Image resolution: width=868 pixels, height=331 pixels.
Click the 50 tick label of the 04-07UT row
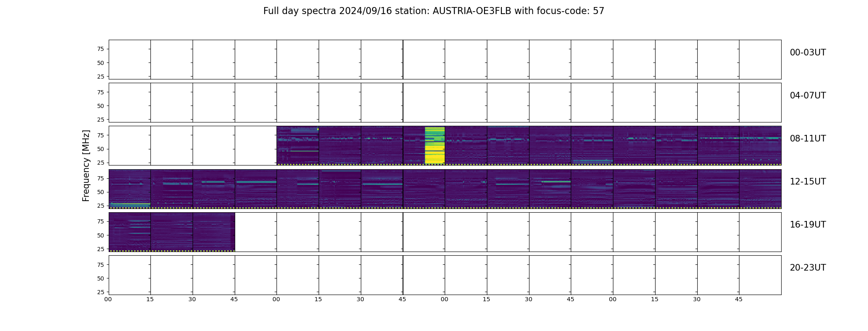100,106
